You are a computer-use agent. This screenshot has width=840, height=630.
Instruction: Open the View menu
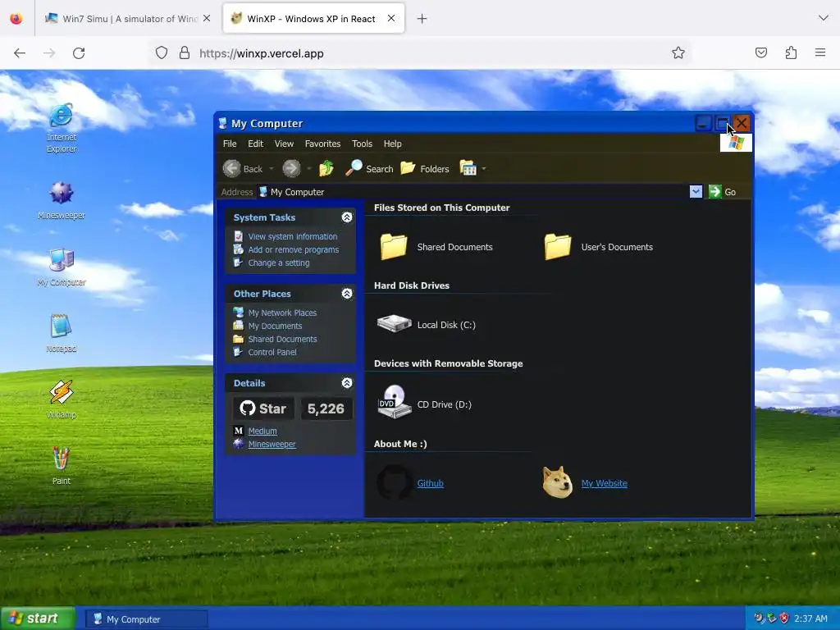(284, 144)
